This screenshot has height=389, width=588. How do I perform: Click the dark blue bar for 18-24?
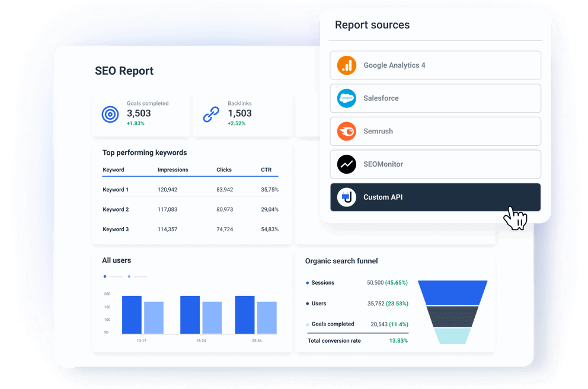(x=190, y=315)
